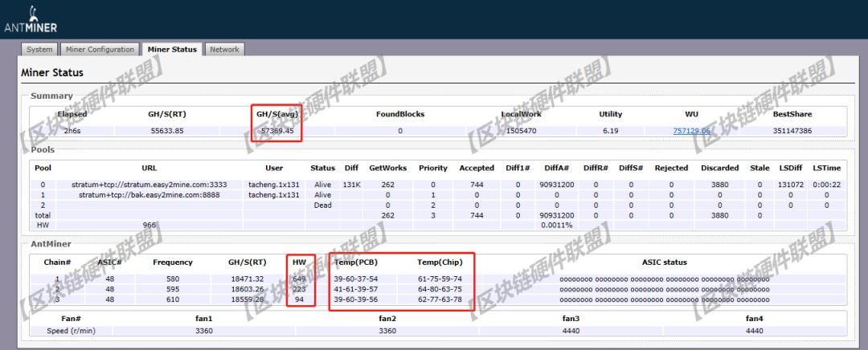868x350 pixels.
Task: Click chain 3 hashrate 18559.28
Action: pyautogui.click(x=248, y=299)
